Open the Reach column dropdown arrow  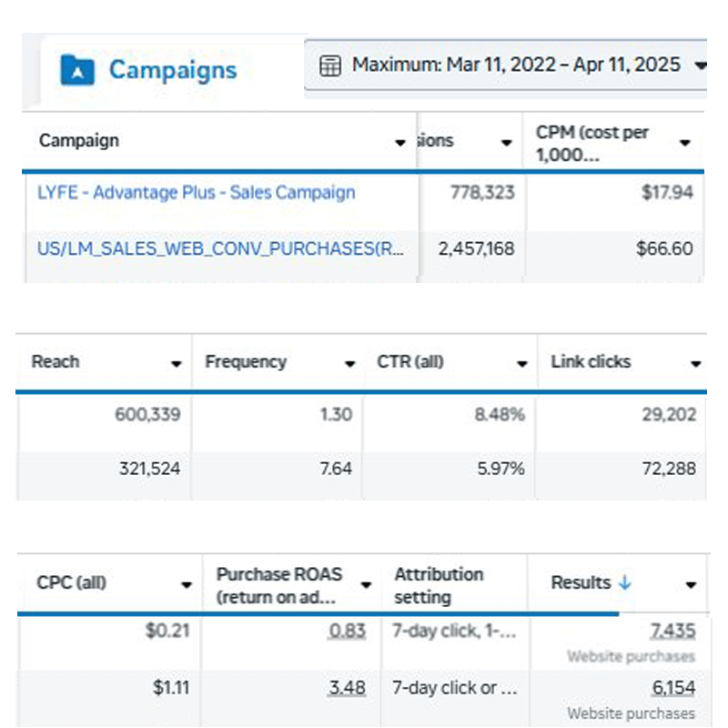click(x=177, y=364)
